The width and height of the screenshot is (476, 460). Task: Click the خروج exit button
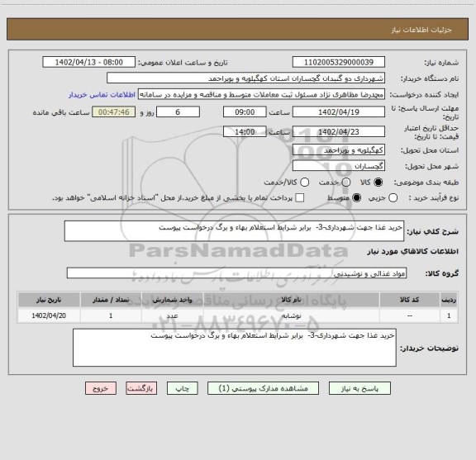101,388
